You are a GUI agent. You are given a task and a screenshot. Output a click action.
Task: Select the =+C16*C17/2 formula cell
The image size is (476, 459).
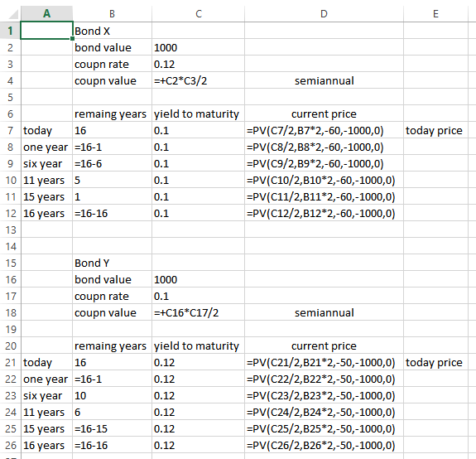pos(198,312)
